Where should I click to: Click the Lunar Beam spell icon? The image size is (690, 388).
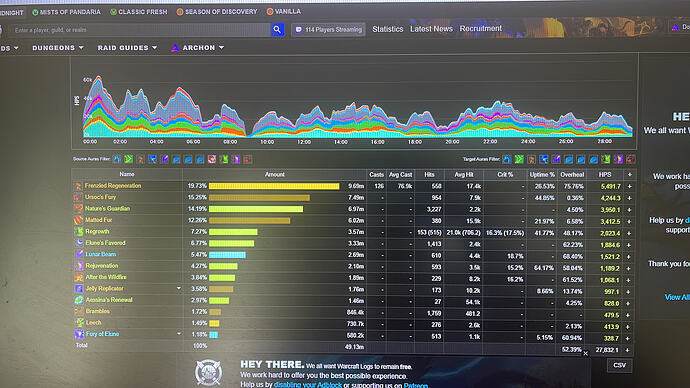coord(79,254)
